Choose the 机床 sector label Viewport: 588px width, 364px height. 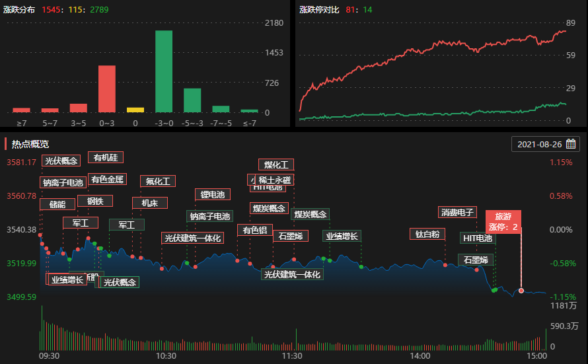149,203
